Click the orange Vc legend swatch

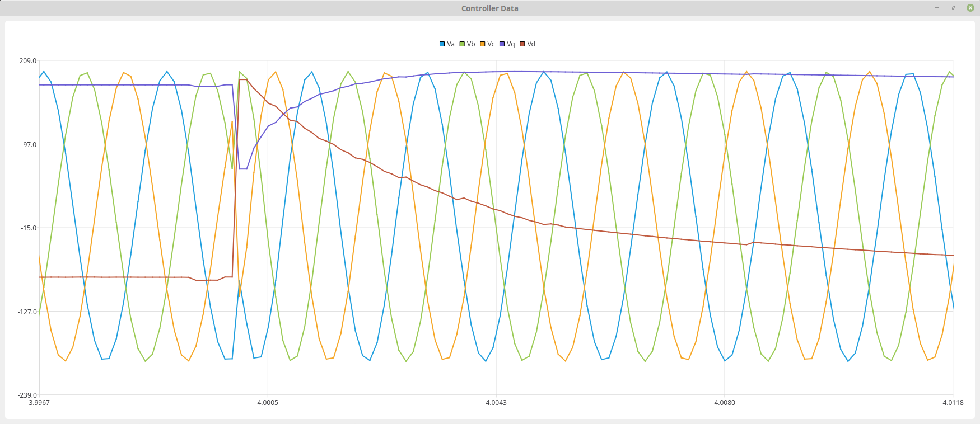pos(483,44)
